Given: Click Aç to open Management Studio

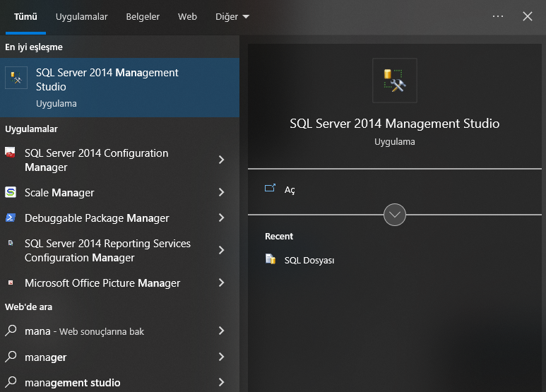Looking at the screenshot, I should click(290, 190).
